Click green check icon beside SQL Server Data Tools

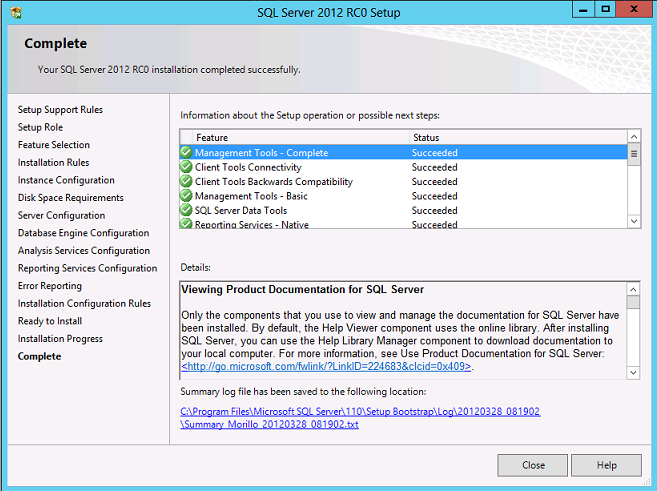[x=186, y=210]
